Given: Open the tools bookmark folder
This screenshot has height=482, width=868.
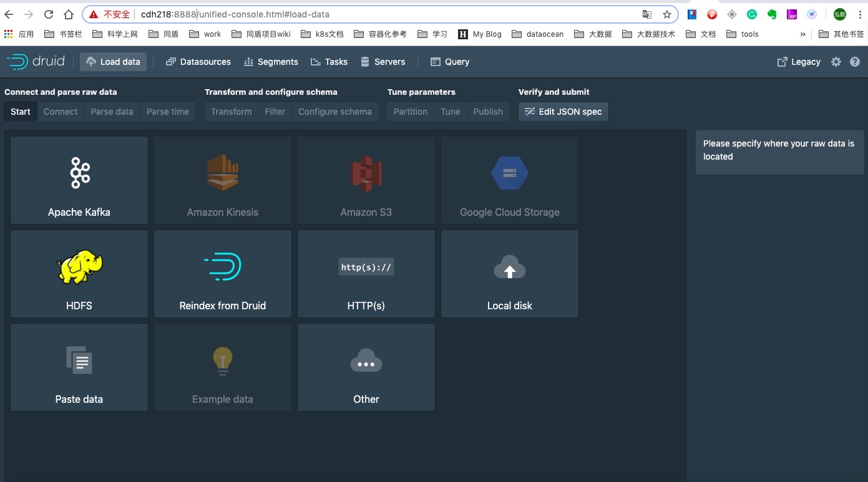Looking at the screenshot, I should click(742, 34).
